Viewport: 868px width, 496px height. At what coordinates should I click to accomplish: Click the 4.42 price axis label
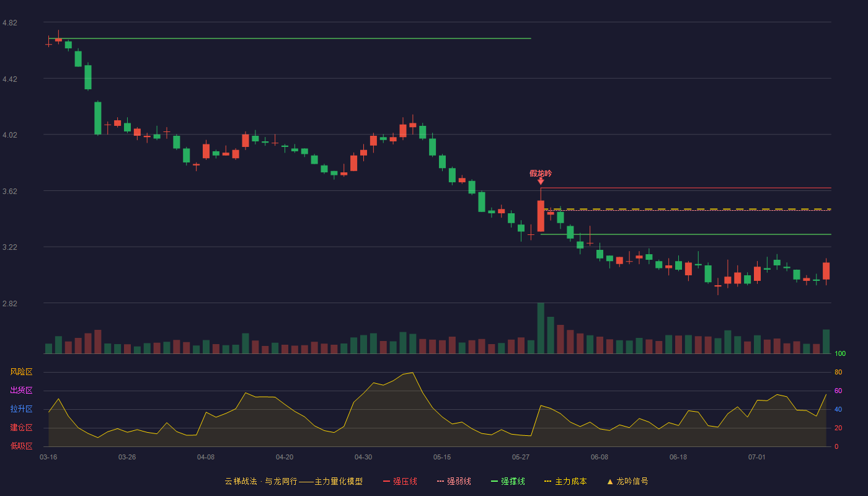(x=10, y=79)
